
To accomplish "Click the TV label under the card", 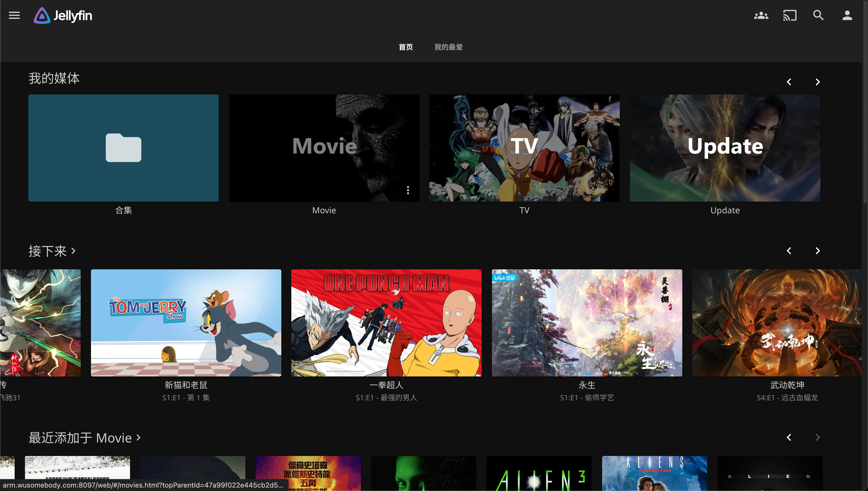I will (x=524, y=210).
